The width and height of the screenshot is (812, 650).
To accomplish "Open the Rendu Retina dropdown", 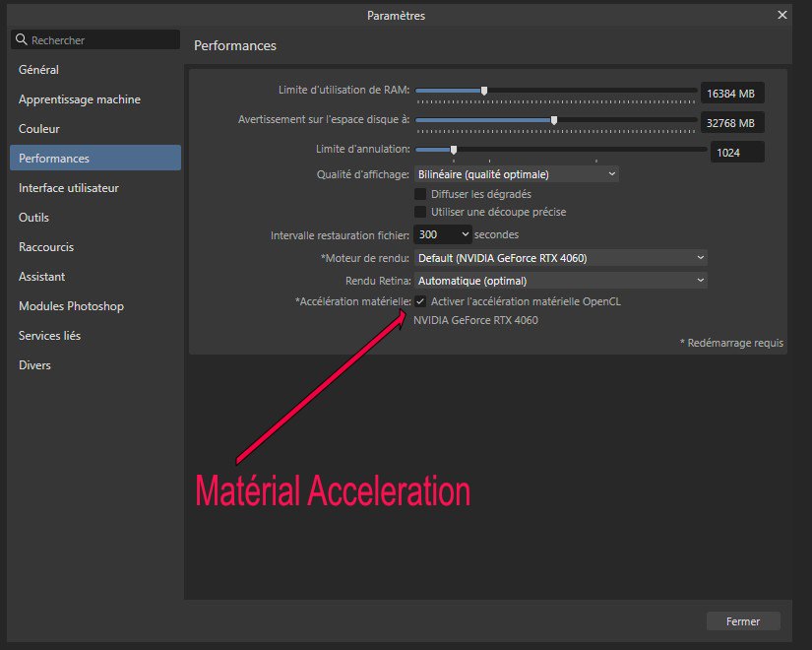I will tap(560, 281).
